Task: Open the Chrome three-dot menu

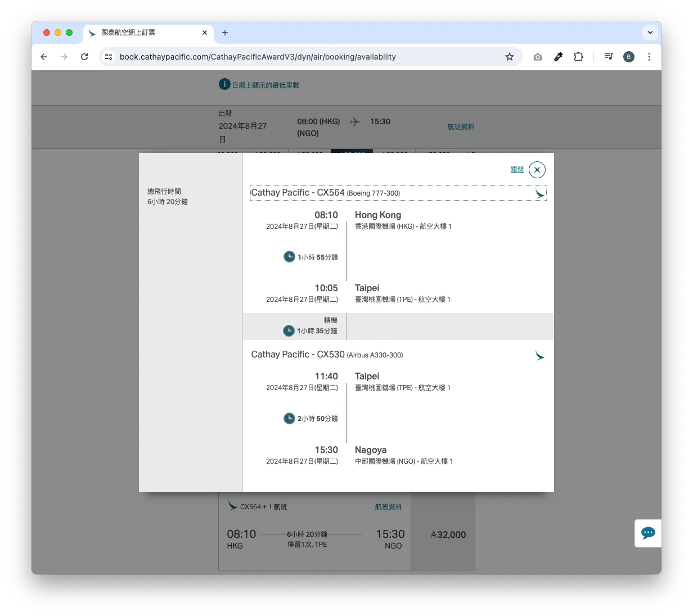Action: (649, 57)
